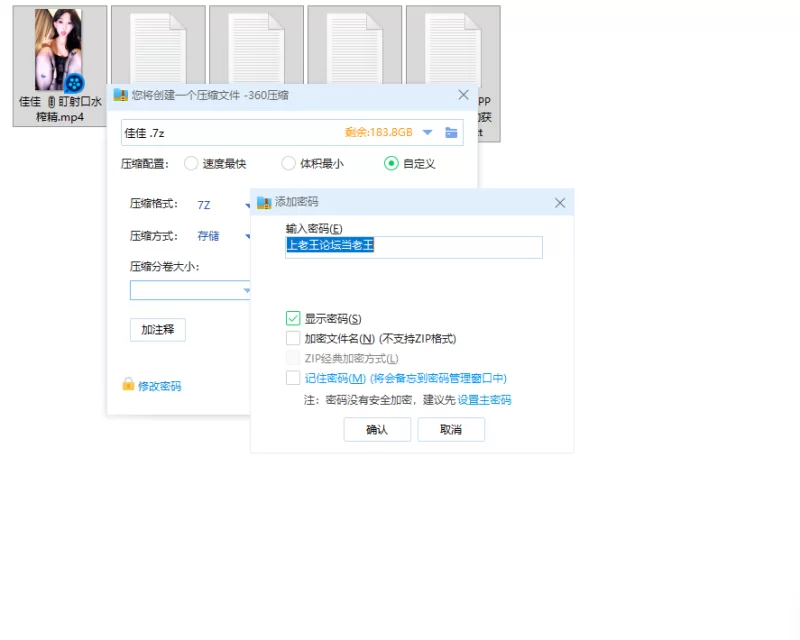Screen dimensions: 800x640
Task: Check the 记住密码 option
Action: 293,378
